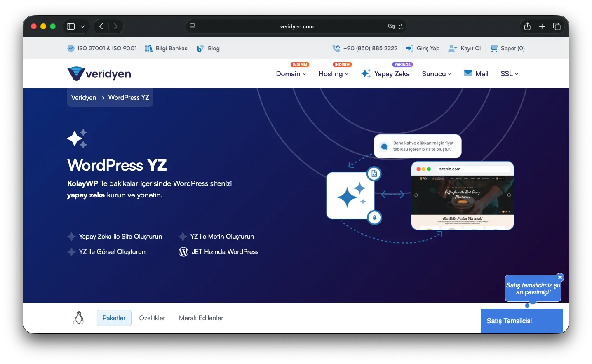Image resolution: width=592 pixels, height=364 pixels.
Task: Open the Share menu in Safari
Action: pos(527,26)
